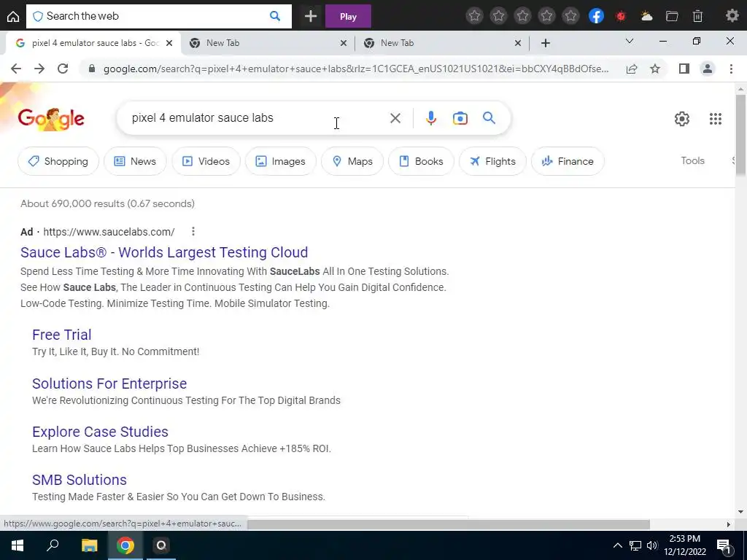747x560 pixels.
Task: Open the Chrome profile avatar
Action: (x=708, y=69)
